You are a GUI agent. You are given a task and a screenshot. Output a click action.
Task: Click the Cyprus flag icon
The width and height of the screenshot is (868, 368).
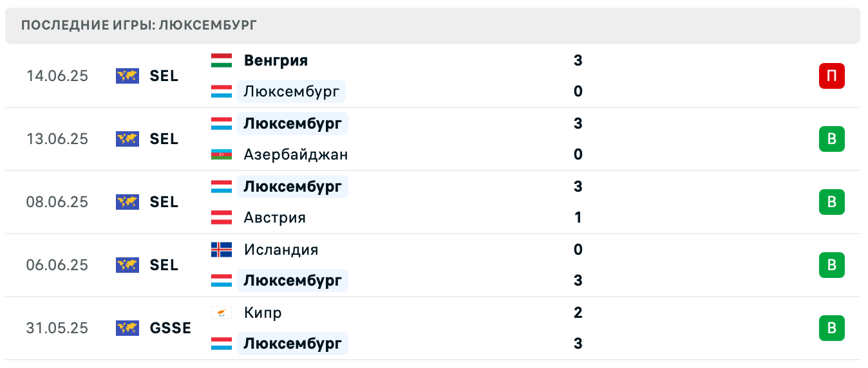point(221,313)
